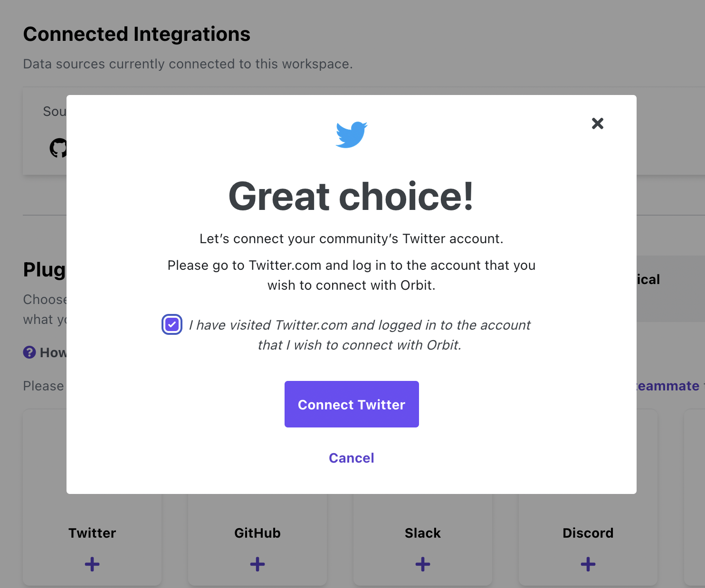Select the Twitter plug-in card label
This screenshot has width=705, height=588.
92,533
